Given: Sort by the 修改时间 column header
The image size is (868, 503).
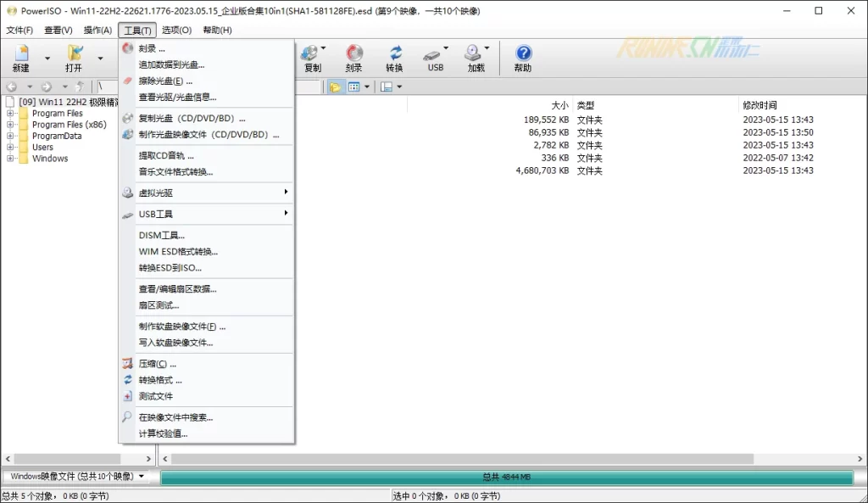Looking at the screenshot, I should click(759, 105).
